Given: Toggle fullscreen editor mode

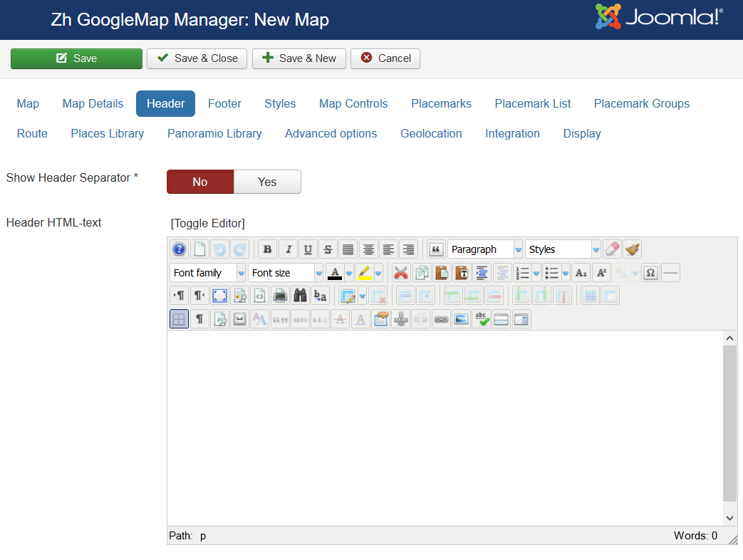Looking at the screenshot, I should (220, 296).
